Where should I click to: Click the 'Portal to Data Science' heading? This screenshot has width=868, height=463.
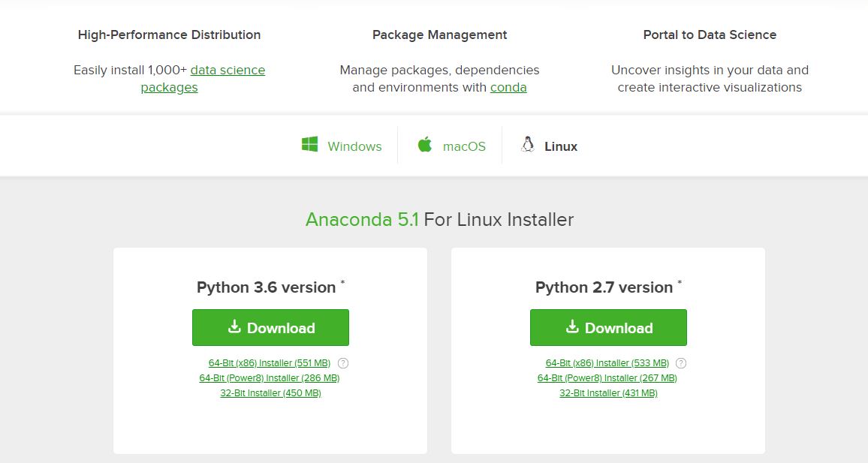coord(710,35)
